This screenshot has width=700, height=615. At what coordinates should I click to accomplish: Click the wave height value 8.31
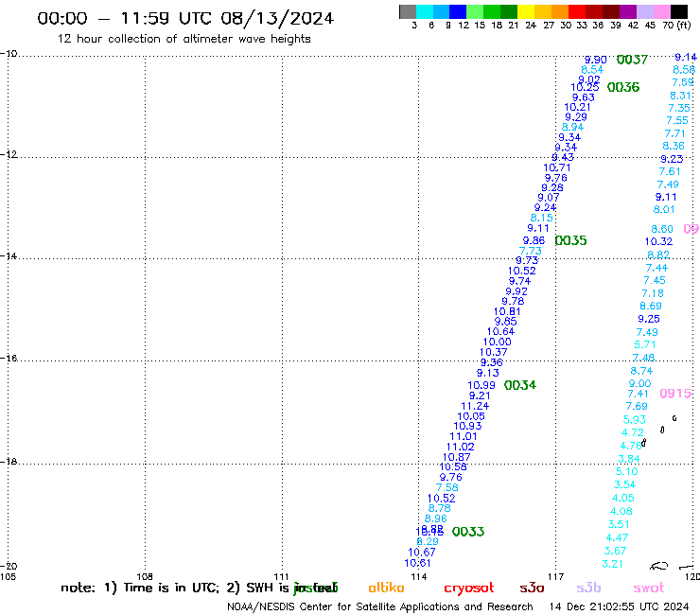[x=680, y=96]
